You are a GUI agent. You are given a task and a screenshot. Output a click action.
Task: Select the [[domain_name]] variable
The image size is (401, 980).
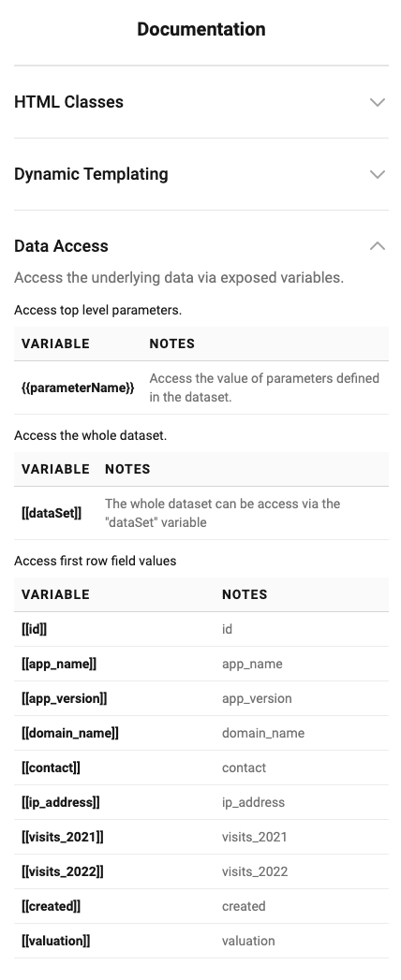[x=70, y=733]
